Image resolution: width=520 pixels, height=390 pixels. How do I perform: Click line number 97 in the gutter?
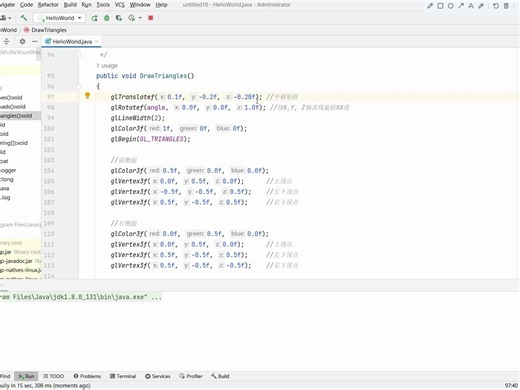[51, 97]
